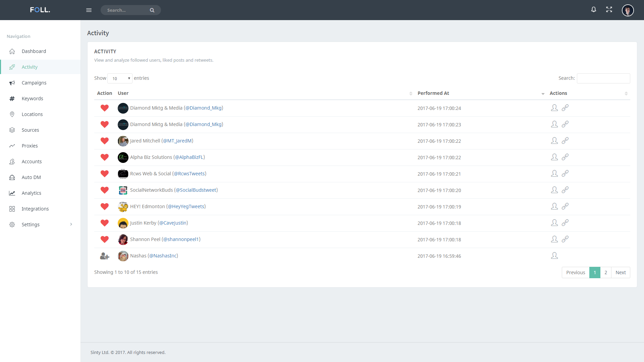Click the link icon for Justin Kerby
Image resolution: width=644 pixels, height=362 pixels.
click(x=565, y=223)
